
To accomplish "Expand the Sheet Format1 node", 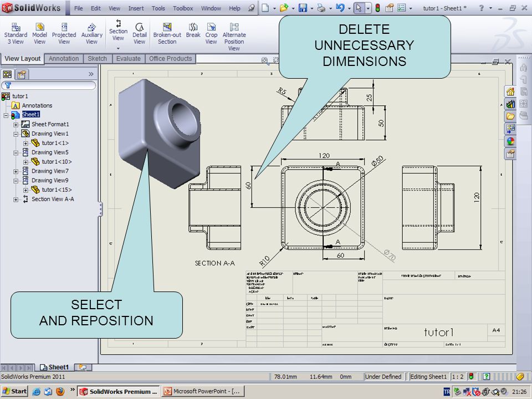I will click(16, 125).
